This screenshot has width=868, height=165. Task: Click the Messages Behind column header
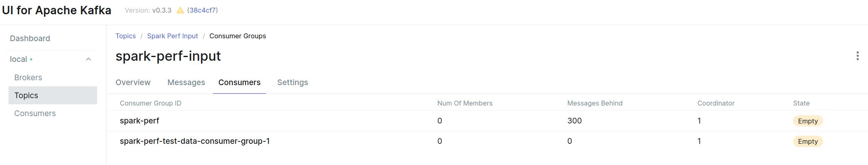tap(595, 103)
